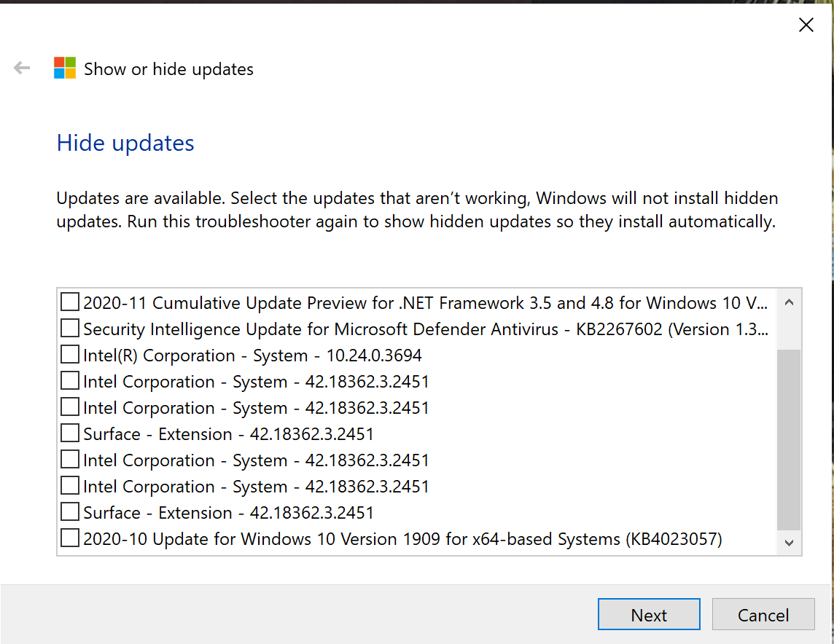
Task: Click the Hide updates heading
Action: coord(125,143)
